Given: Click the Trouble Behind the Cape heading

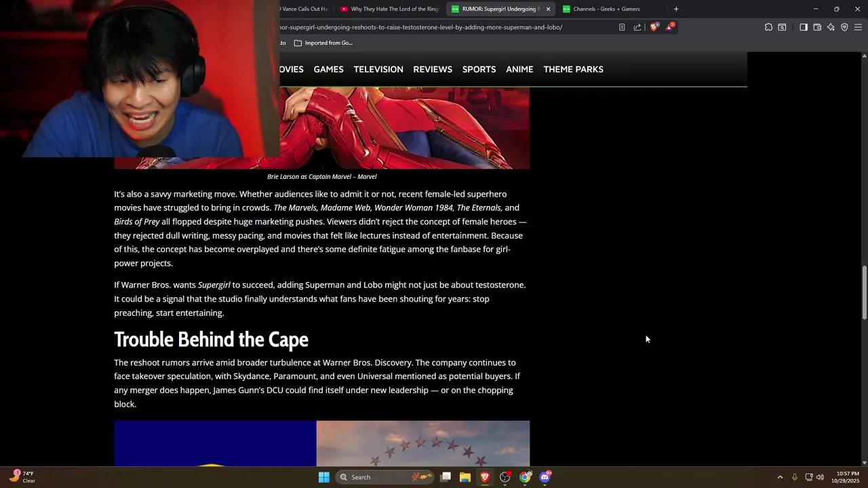Looking at the screenshot, I should 211,340.
